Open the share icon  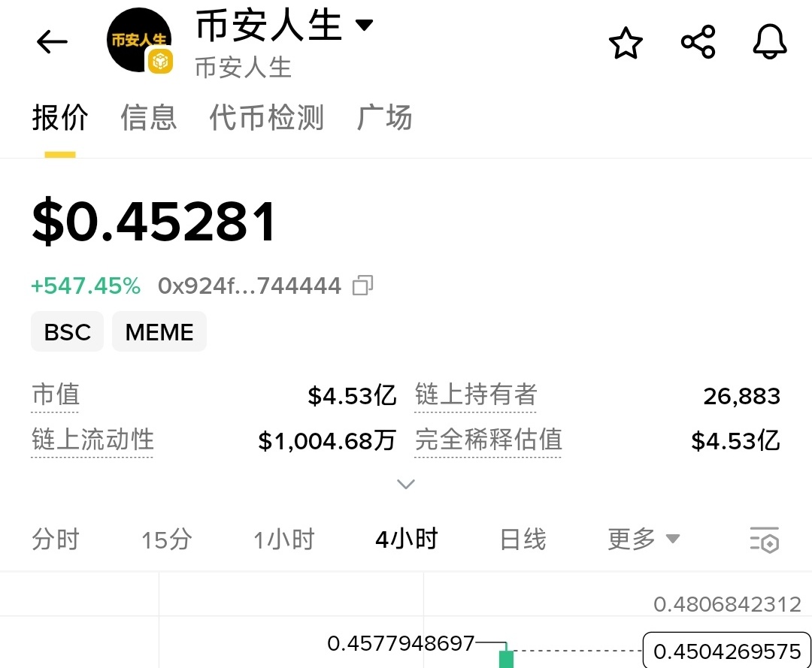click(x=698, y=41)
